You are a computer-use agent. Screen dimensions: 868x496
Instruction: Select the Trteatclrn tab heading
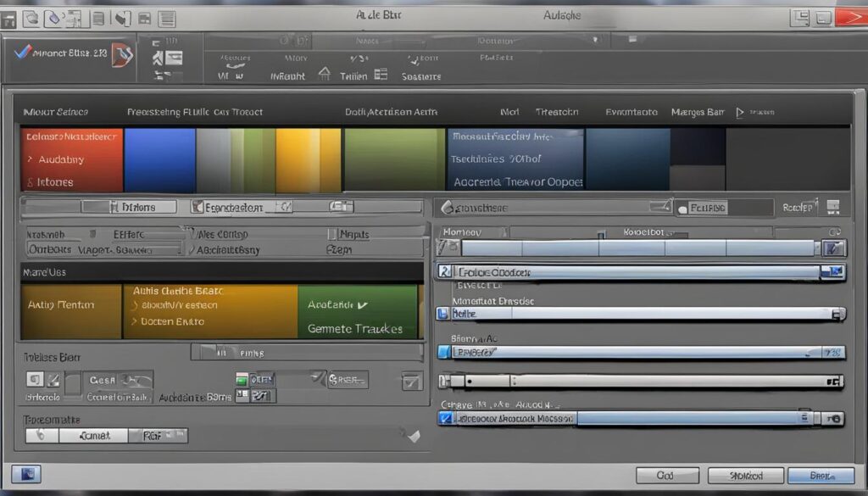click(x=557, y=112)
